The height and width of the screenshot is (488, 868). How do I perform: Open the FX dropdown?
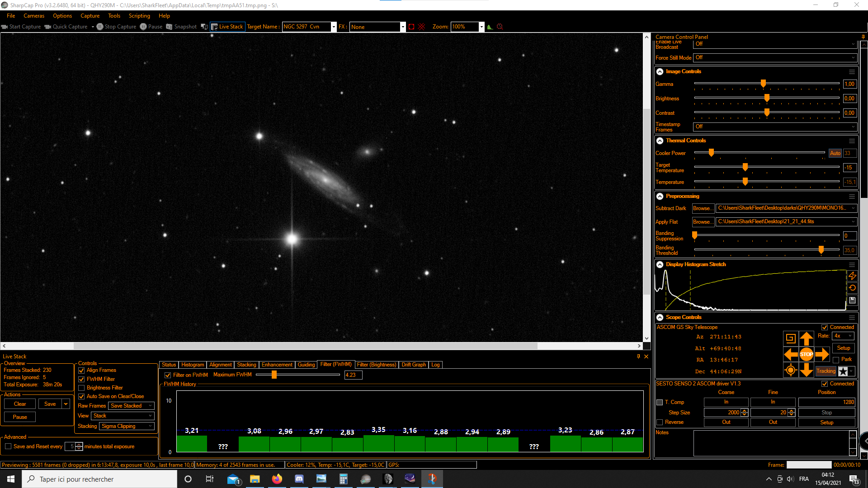tap(402, 27)
